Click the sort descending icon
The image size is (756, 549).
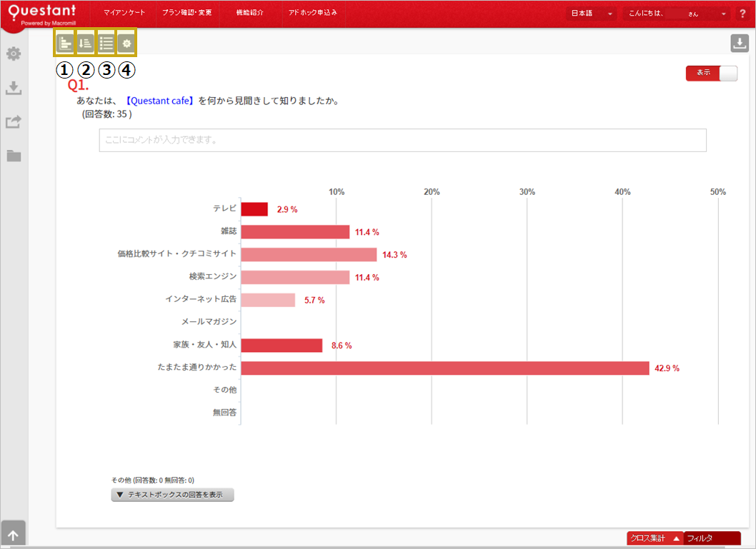point(85,44)
